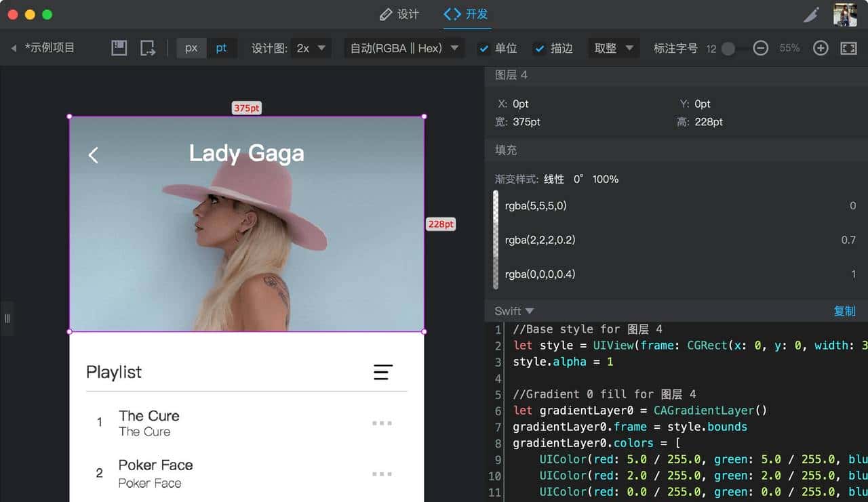
Task: Open the 设计图 2x scale dropdown
Action: pyautogui.click(x=311, y=48)
